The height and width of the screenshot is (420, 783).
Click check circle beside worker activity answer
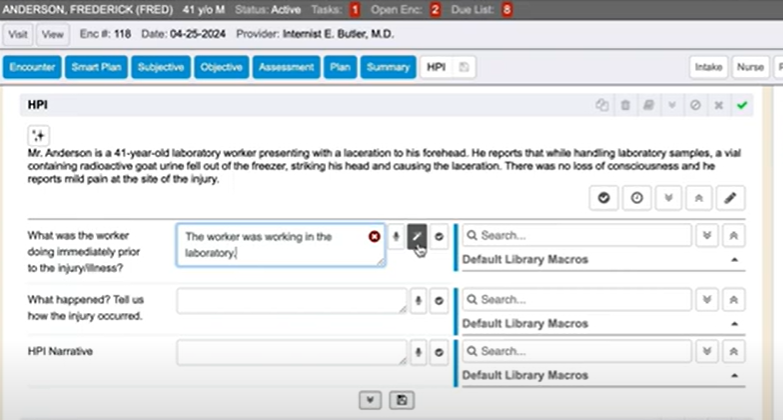439,237
